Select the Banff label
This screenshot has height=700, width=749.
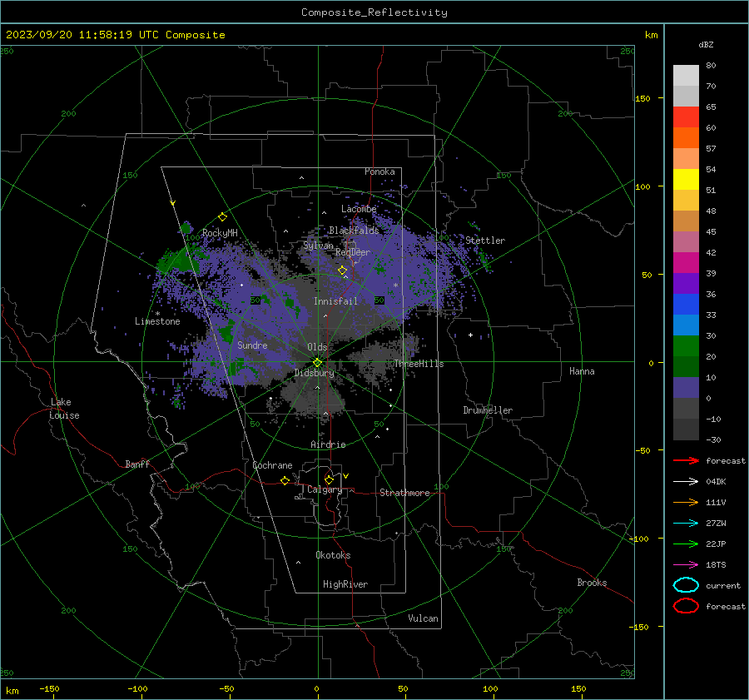tap(137, 464)
